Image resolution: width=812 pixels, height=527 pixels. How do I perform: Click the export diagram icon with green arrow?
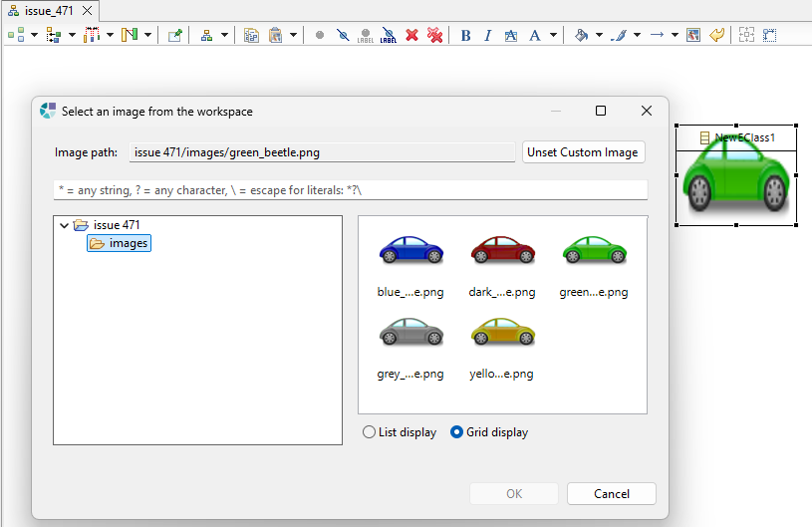175,35
